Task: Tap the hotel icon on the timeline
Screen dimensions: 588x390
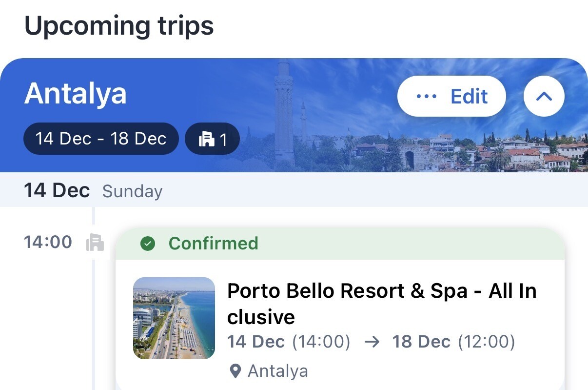Action: [x=95, y=243]
